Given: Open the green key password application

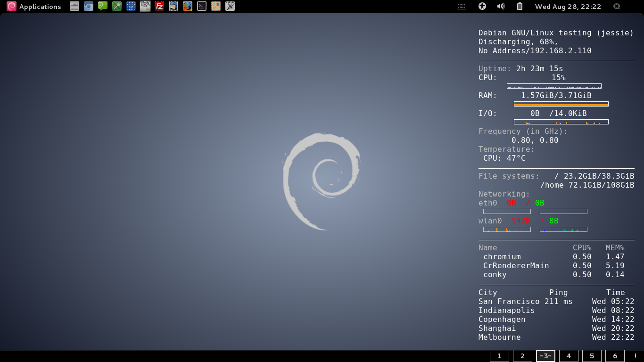Looking at the screenshot, I should pos(117,6).
